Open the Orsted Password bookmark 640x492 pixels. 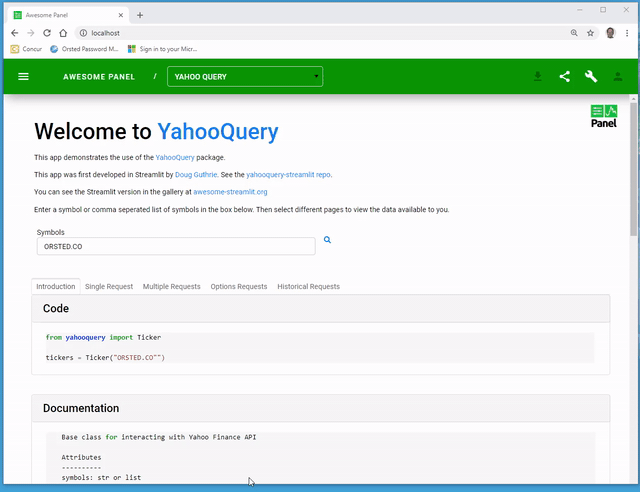pos(84,49)
